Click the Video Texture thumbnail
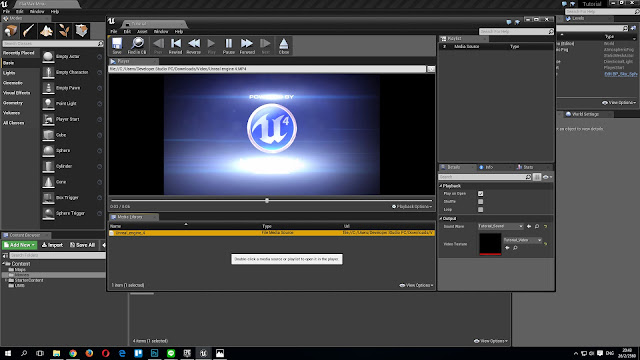The width and height of the screenshot is (640, 360). 490,244
